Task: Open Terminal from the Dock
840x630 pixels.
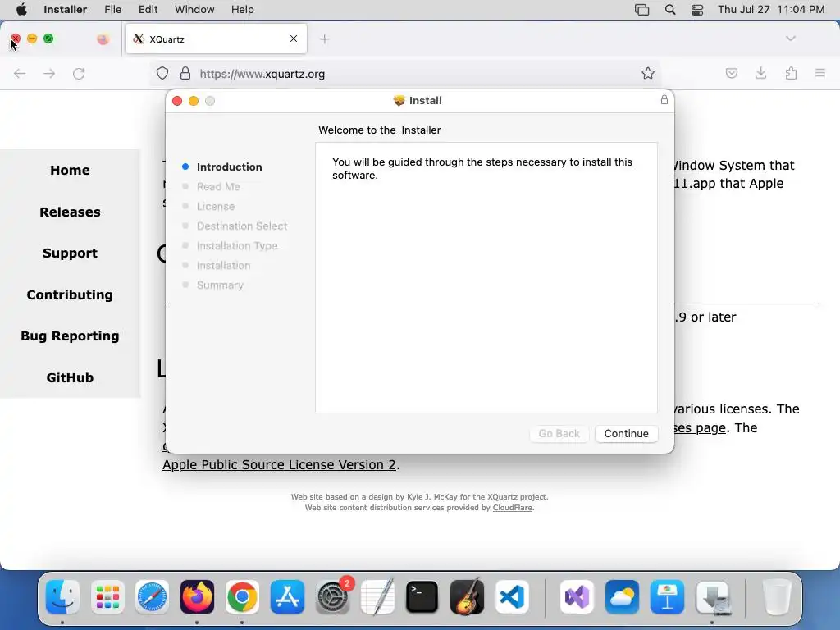Action: pyautogui.click(x=422, y=597)
